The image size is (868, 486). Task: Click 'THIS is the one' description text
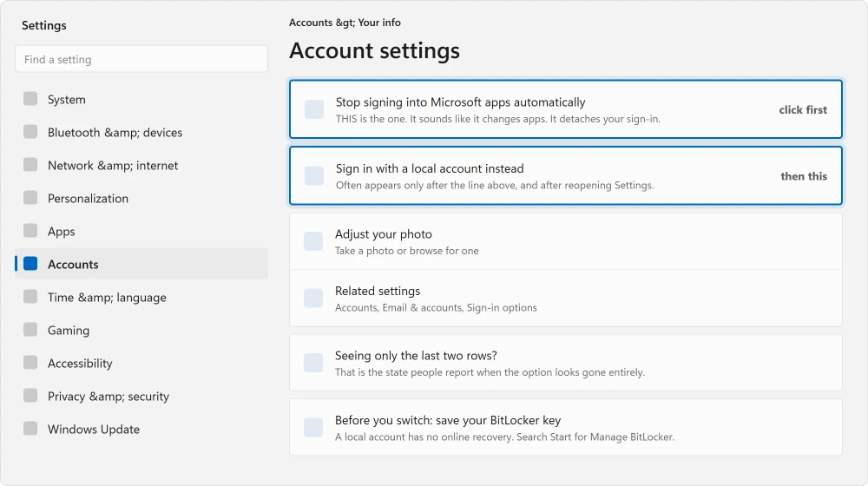[x=497, y=119]
